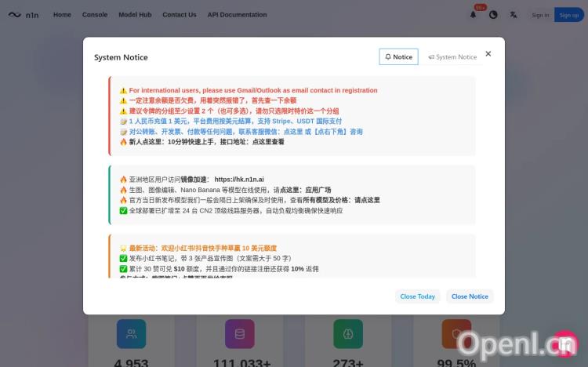The image size is (588, 367).
Task: Switch to the System Notice tab
Action: coord(452,56)
